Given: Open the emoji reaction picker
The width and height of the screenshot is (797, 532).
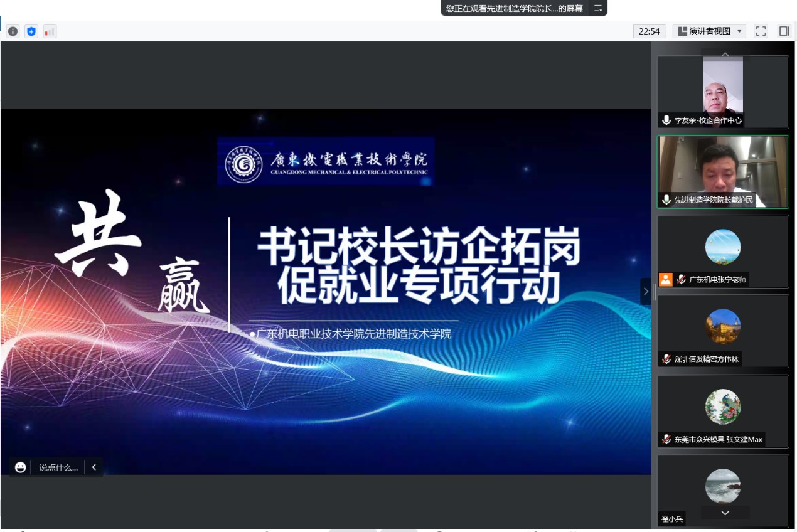Looking at the screenshot, I should point(21,467).
